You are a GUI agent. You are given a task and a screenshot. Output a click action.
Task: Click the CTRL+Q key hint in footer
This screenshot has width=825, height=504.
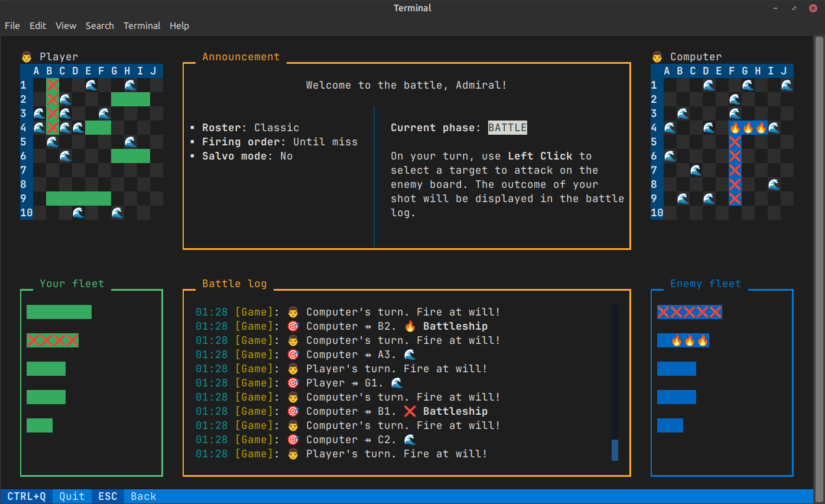click(27, 496)
